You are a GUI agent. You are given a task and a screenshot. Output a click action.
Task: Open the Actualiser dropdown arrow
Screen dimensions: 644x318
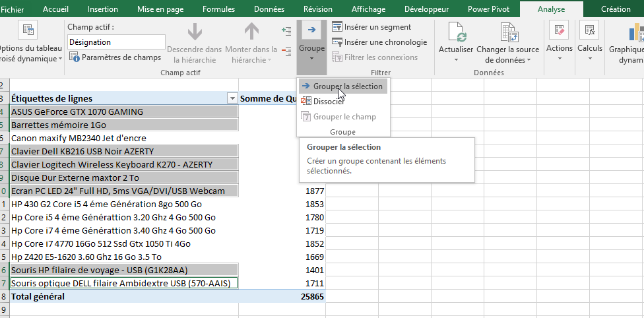456,60
